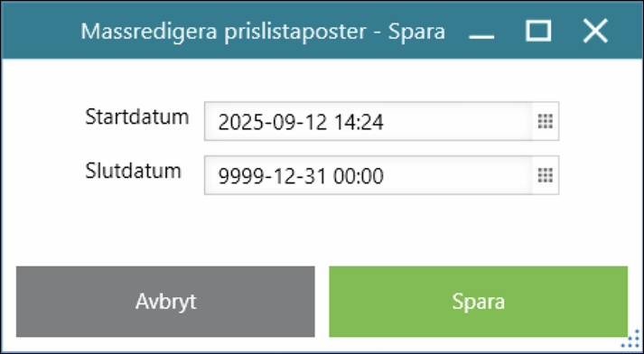The height and width of the screenshot is (354, 644).
Task: Minimize the Massredigera prislistaposter window
Action: (x=481, y=32)
